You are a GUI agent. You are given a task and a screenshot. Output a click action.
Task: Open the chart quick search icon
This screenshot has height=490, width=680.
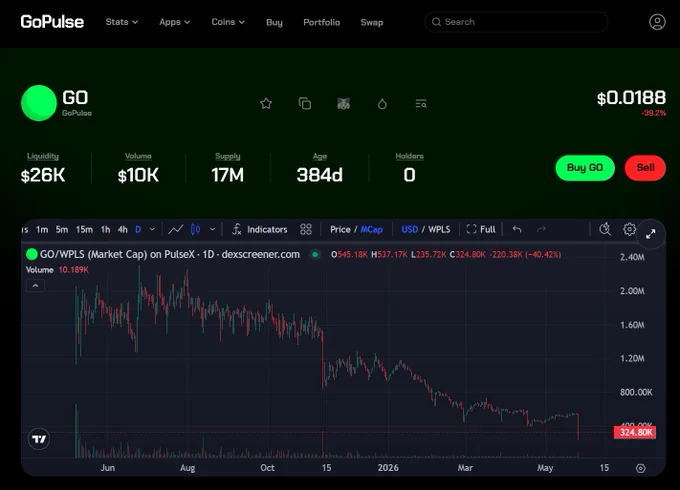click(x=605, y=229)
